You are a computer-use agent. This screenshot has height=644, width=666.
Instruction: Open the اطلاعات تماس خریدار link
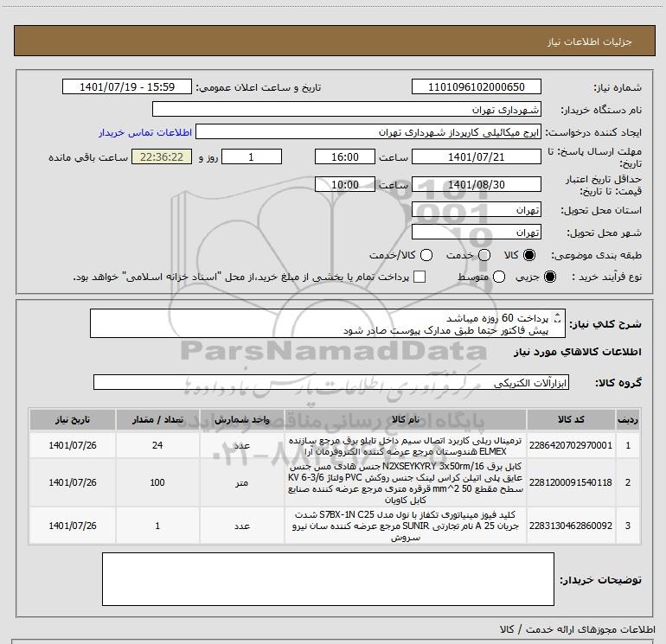click(145, 132)
